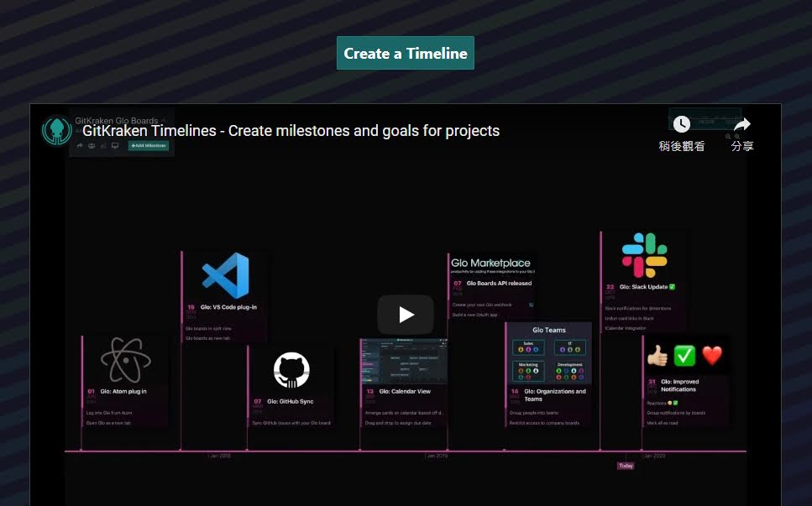Click the Glo Marketplace banner
812x506 pixels.
click(491, 265)
